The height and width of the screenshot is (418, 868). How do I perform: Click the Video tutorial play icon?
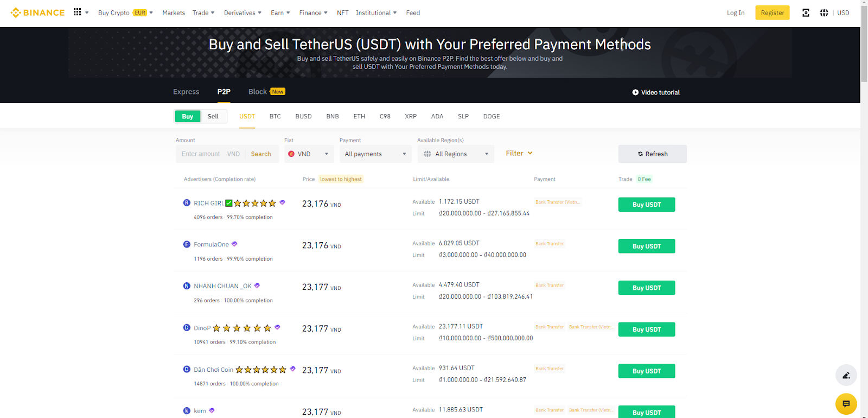pyautogui.click(x=635, y=92)
